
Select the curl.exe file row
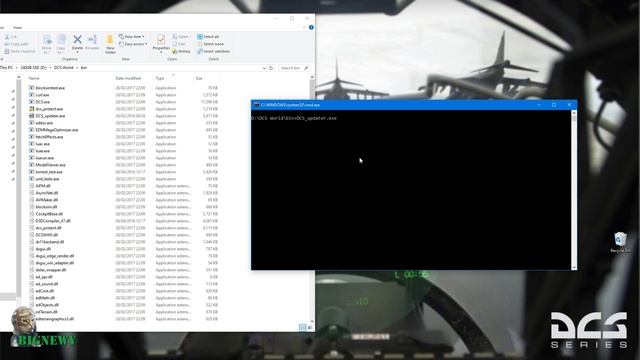tap(123, 95)
